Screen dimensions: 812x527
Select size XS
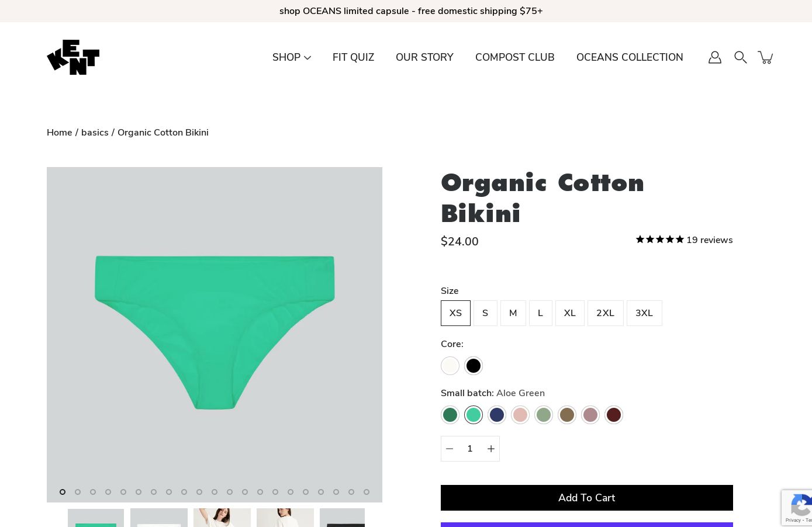(x=455, y=313)
